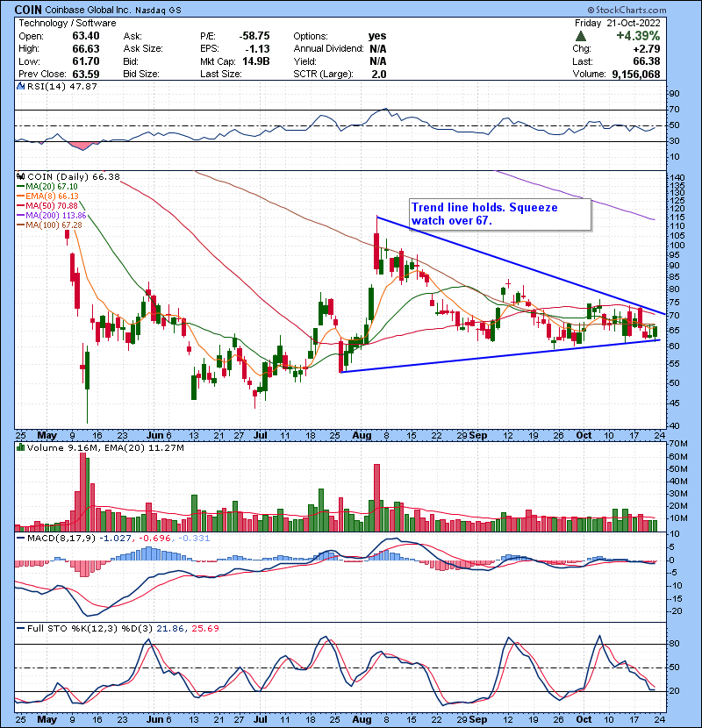Click the RSI(14) 47.87 panel label
Viewport: 702px width, 728px height.
pyautogui.click(x=61, y=86)
